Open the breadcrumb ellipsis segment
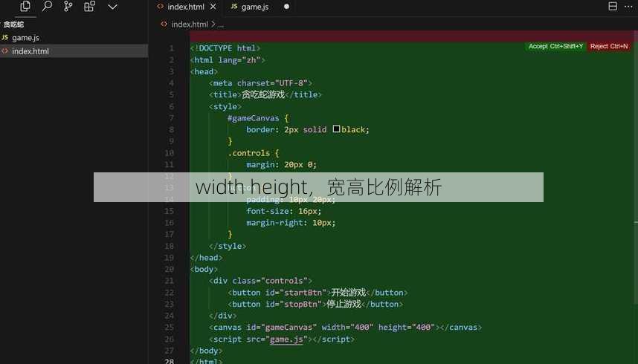 point(221,25)
